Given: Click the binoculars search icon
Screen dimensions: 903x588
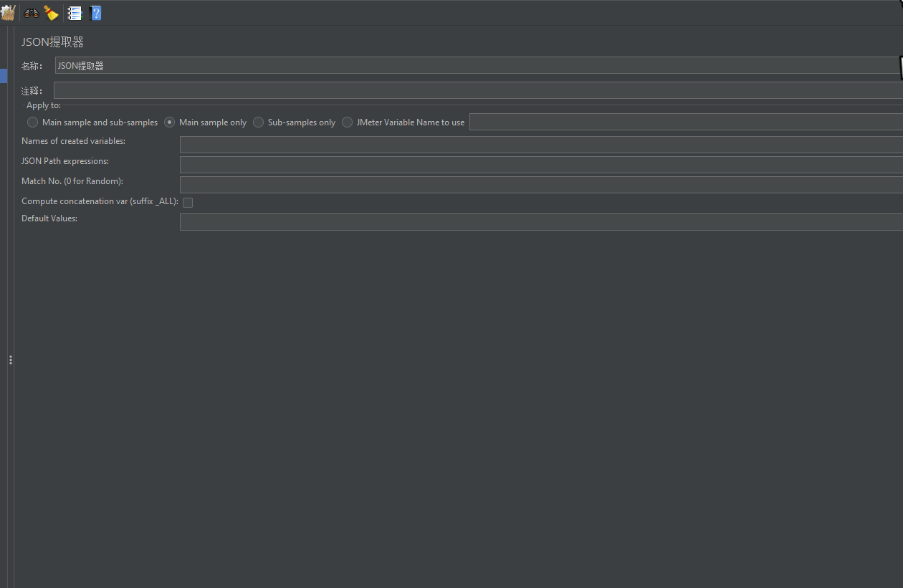Looking at the screenshot, I should (30, 12).
